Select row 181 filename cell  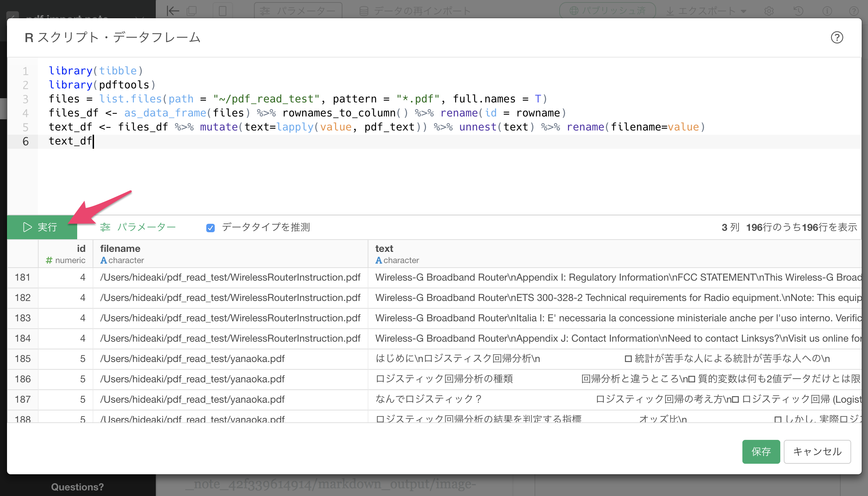(230, 277)
